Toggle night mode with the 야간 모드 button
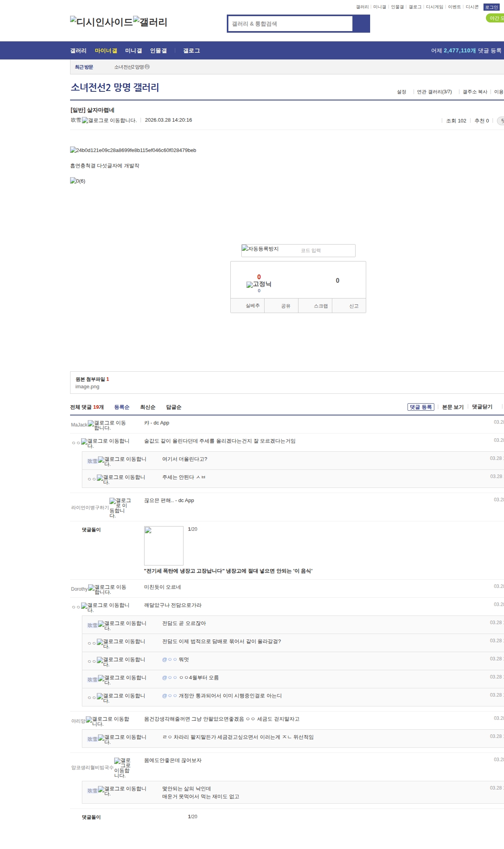 496,18
